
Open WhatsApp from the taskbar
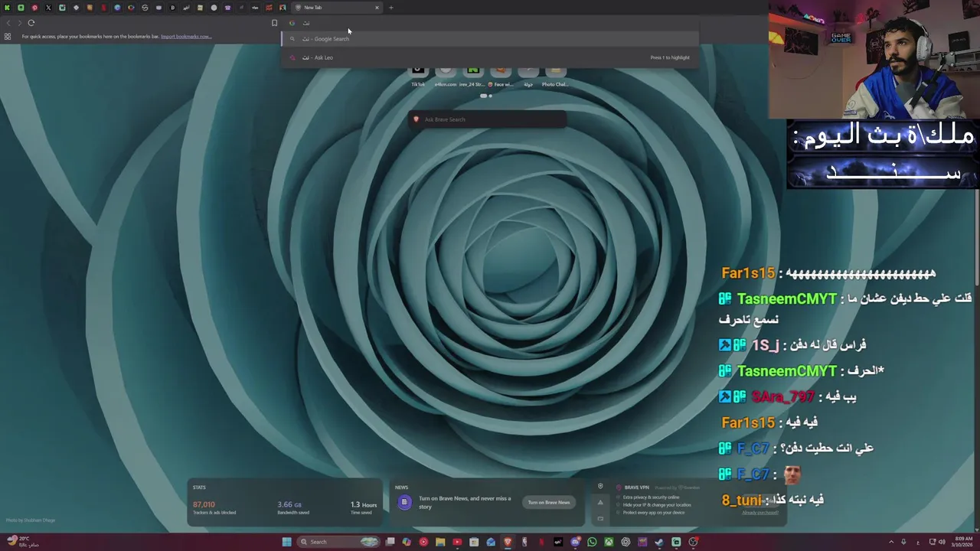point(592,542)
